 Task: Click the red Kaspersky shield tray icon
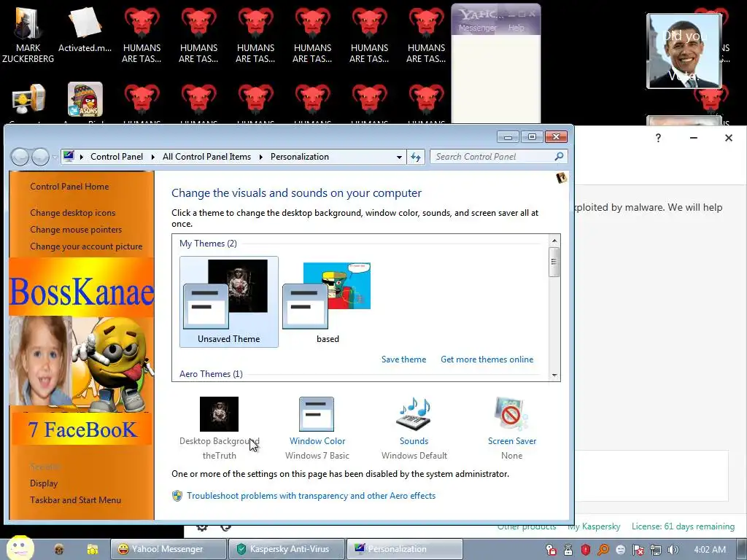pyautogui.click(x=586, y=550)
